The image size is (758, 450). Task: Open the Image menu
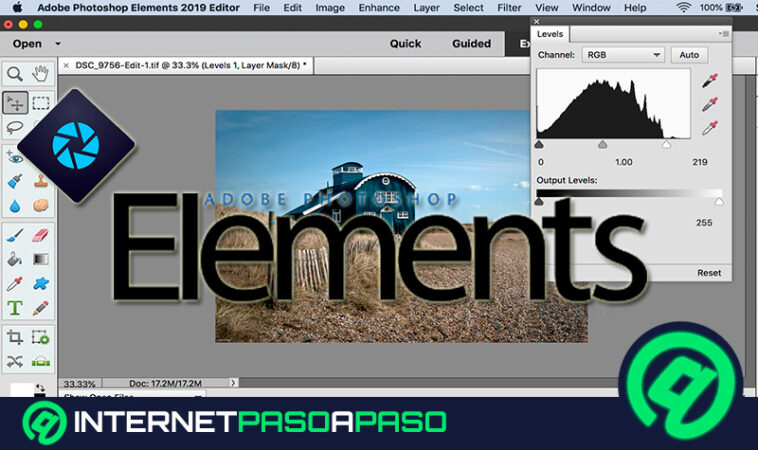click(x=330, y=8)
